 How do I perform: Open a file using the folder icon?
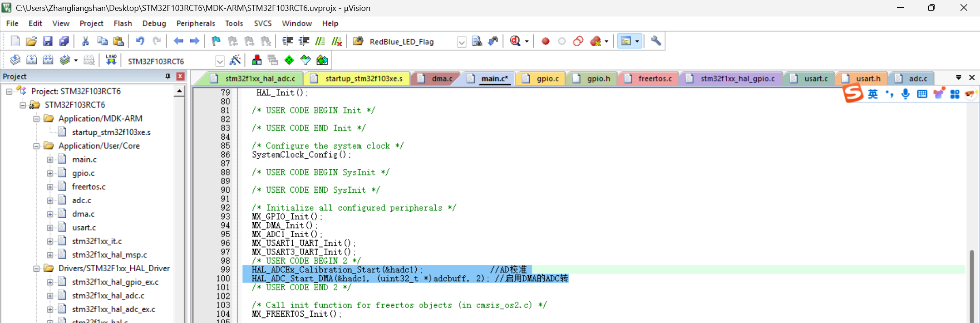pos(31,41)
